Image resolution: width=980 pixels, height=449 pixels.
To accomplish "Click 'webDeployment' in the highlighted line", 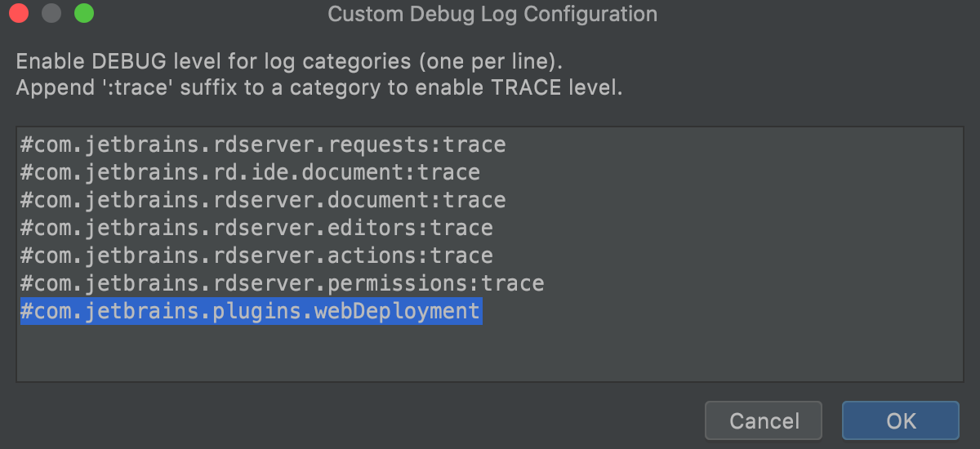I will (396, 311).
